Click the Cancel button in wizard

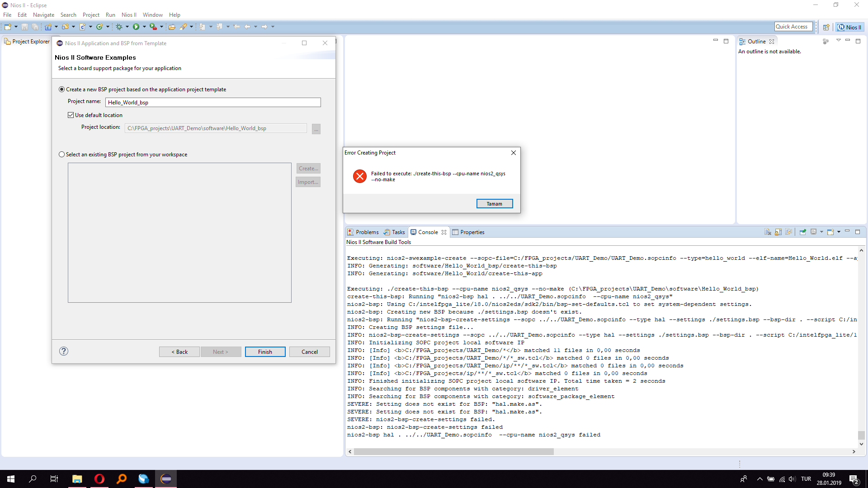310,352
